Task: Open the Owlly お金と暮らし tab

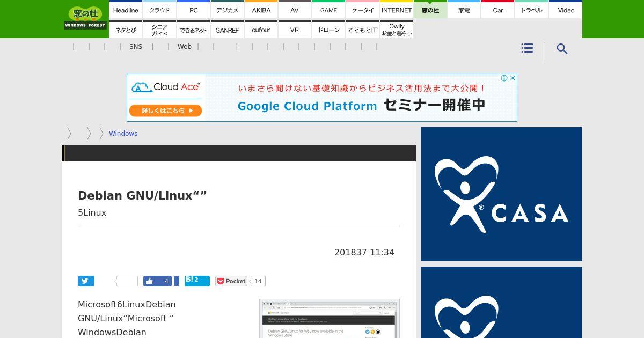Action: tap(396, 30)
